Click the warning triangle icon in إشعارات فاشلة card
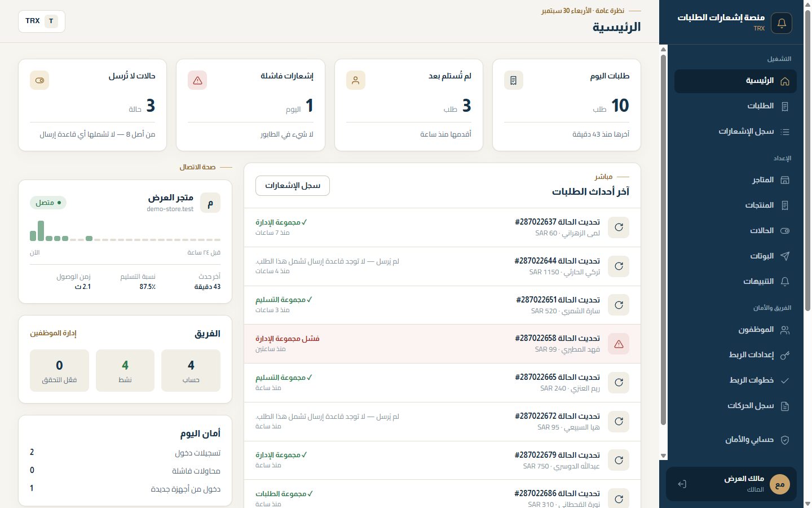This screenshot has height=508, width=812. (197, 80)
